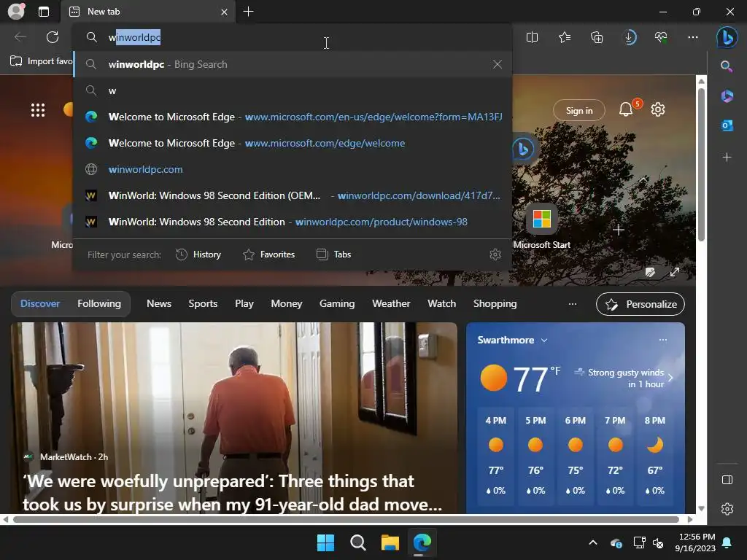
Task: Go back with the back arrow
Action: (20, 37)
